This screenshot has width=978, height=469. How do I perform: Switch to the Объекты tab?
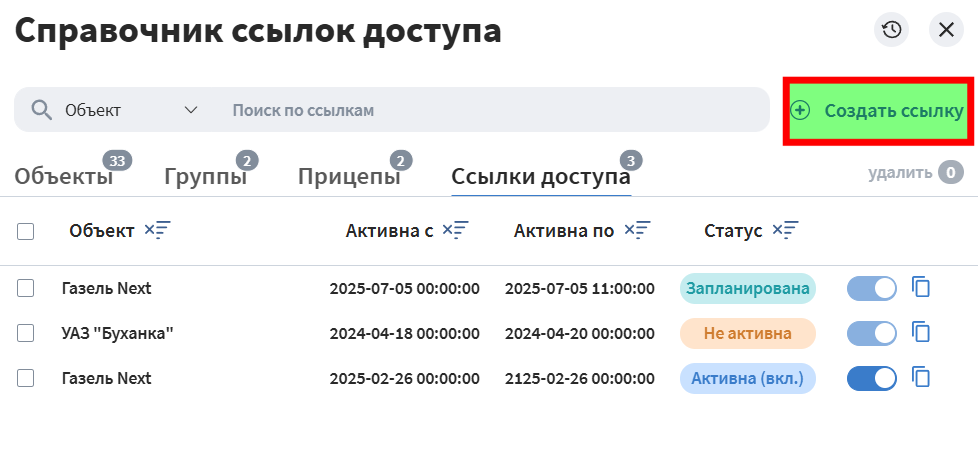pyautogui.click(x=64, y=178)
